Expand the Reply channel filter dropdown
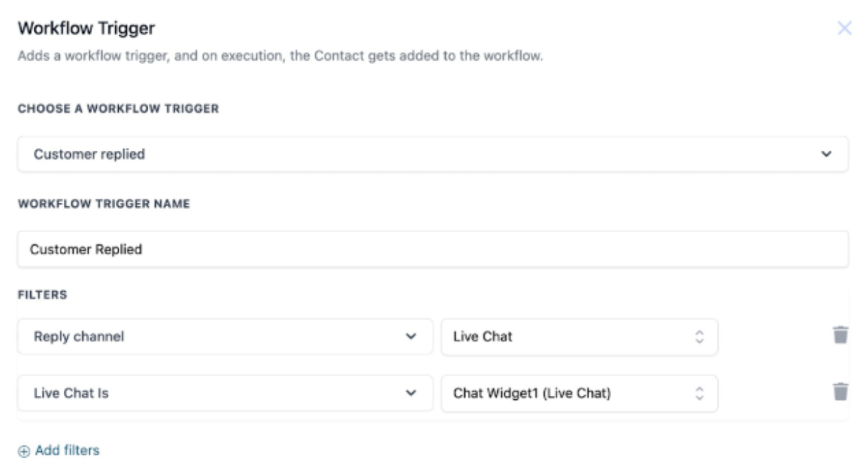The width and height of the screenshot is (868, 466). 225,337
